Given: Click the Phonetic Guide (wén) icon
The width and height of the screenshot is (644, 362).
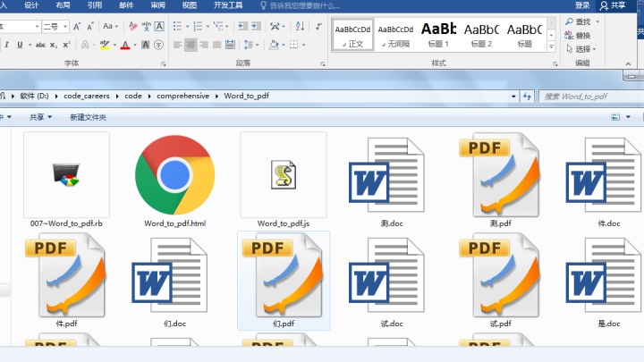Looking at the screenshot, I should tap(146, 27).
